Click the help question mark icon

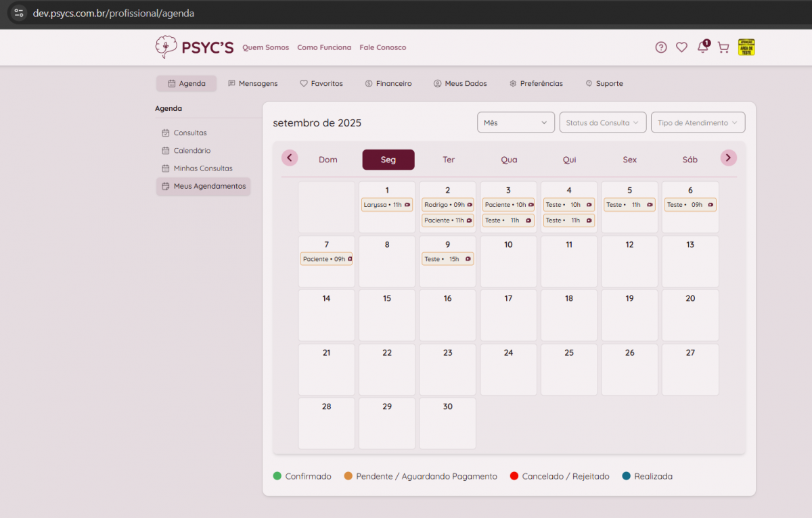point(661,47)
